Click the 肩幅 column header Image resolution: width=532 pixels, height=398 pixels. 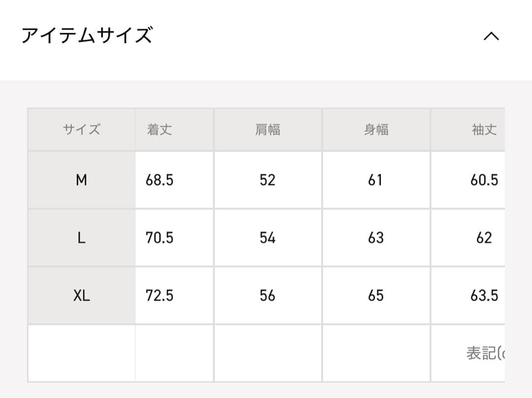pos(267,130)
